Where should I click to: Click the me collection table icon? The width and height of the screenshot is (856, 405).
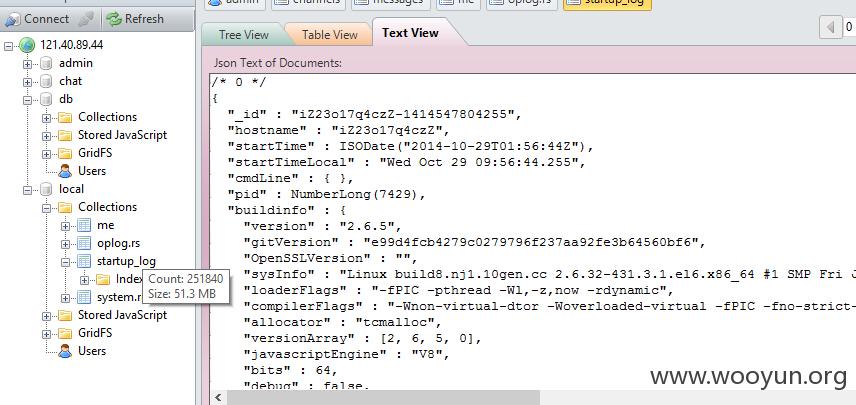coord(84,225)
